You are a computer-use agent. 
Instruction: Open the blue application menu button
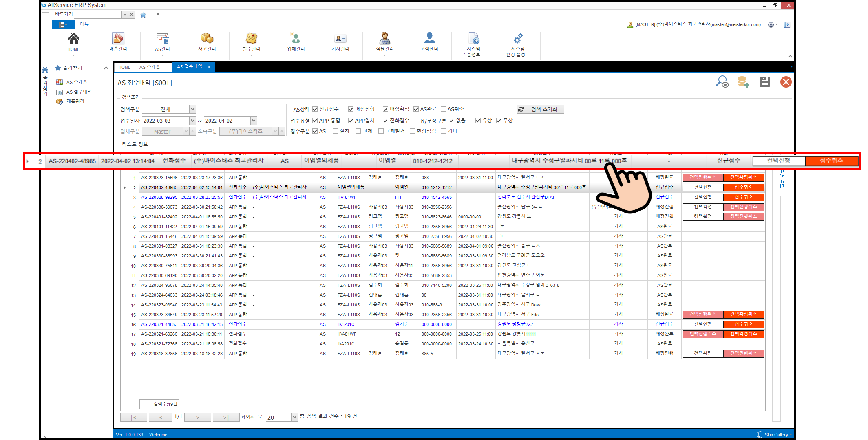pos(63,25)
